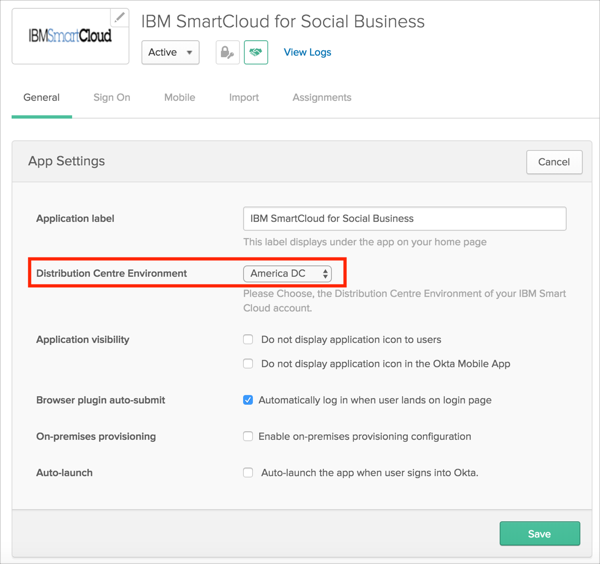Click the IBM SmartCloud logo thumbnail

[x=70, y=37]
